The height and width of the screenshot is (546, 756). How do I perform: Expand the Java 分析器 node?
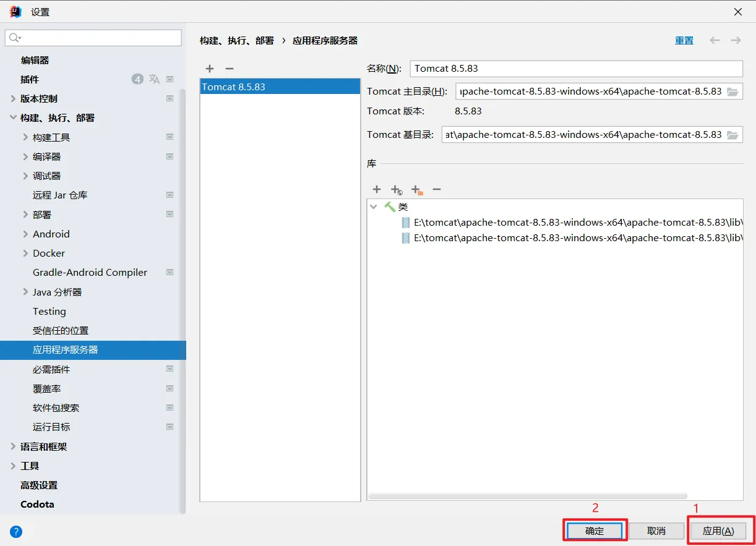(25, 292)
